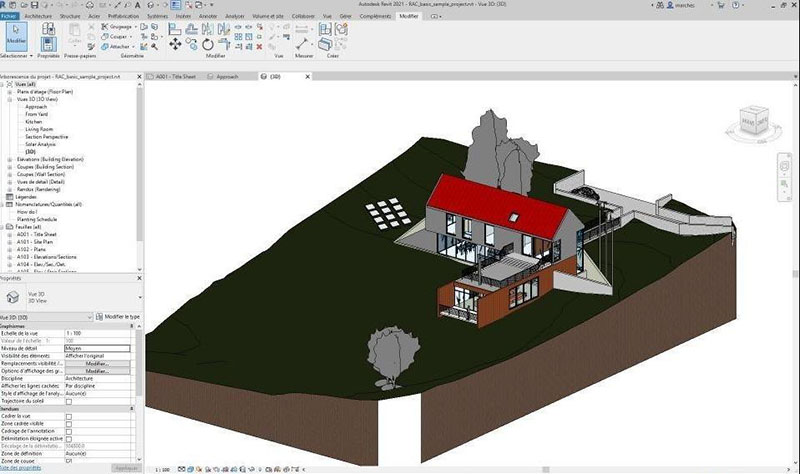Image resolution: width=800 pixels, height=474 pixels.
Task: Click the Create Assembly icon in Créer panel
Action: pos(325,29)
